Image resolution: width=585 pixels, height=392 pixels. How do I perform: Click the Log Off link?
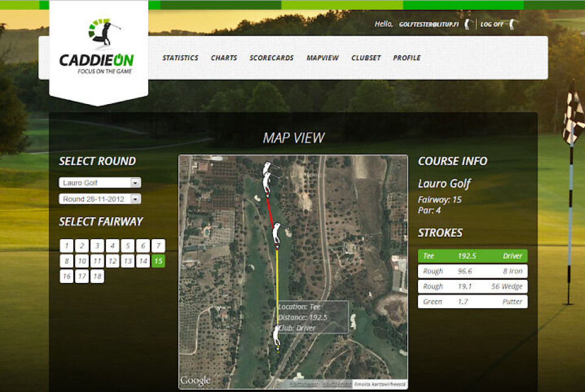492,24
